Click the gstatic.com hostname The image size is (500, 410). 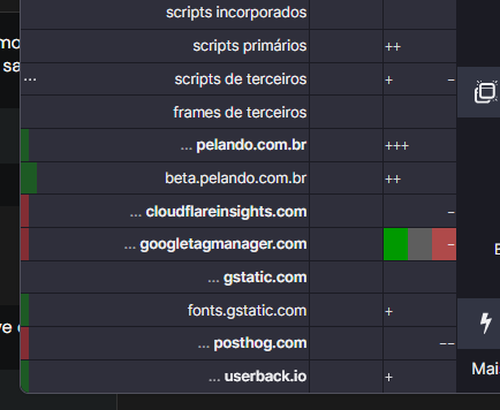click(x=265, y=277)
